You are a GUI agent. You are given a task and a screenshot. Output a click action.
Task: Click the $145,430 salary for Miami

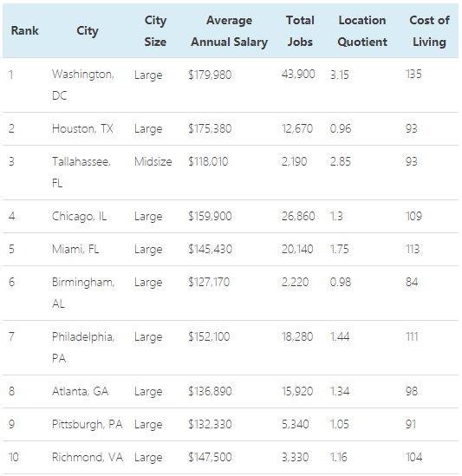pos(210,249)
